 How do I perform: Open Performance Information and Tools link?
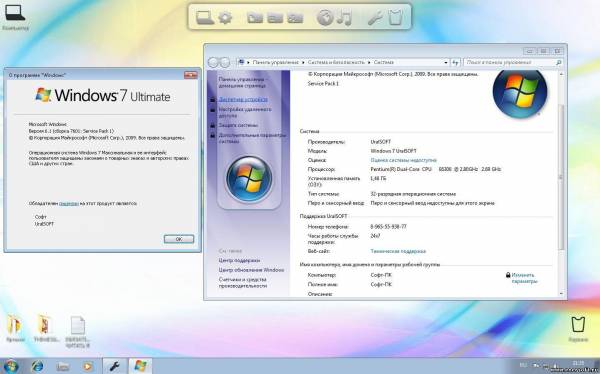tap(243, 283)
